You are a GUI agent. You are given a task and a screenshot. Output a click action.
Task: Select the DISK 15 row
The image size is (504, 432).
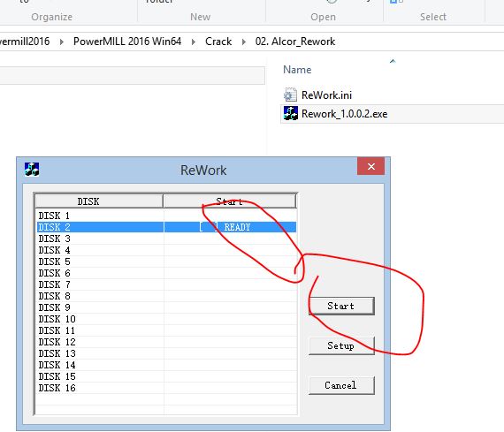(166, 376)
